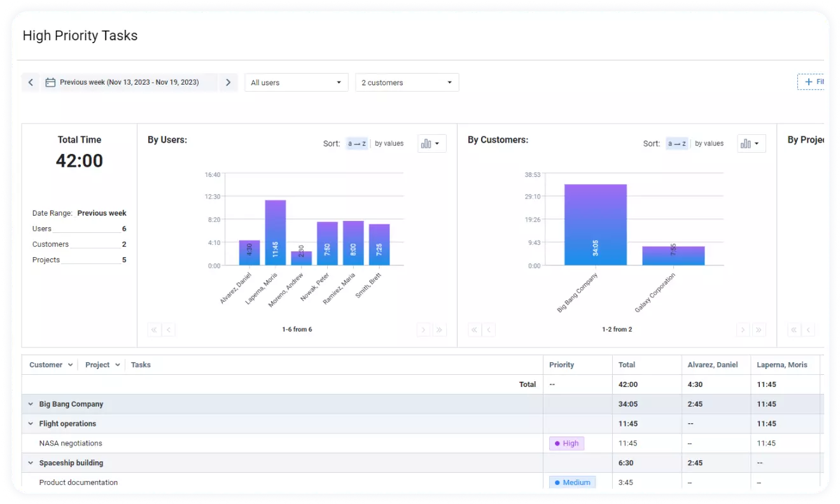Click the Medium priority badge

tap(572, 482)
